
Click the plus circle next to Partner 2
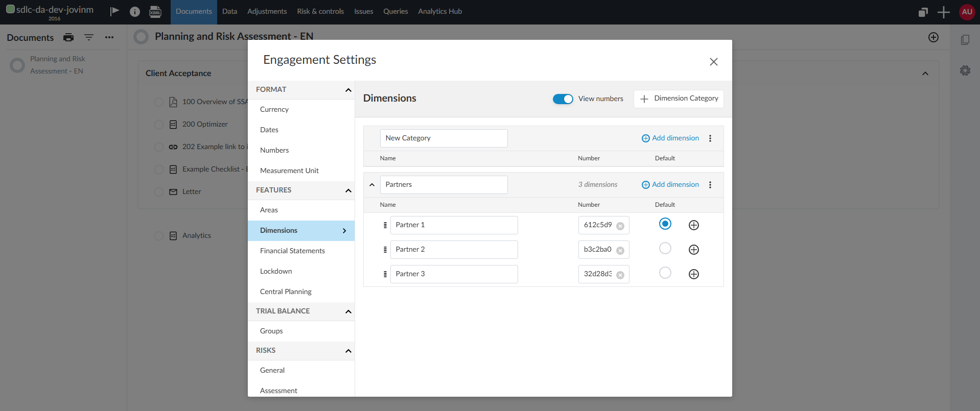(694, 250)
